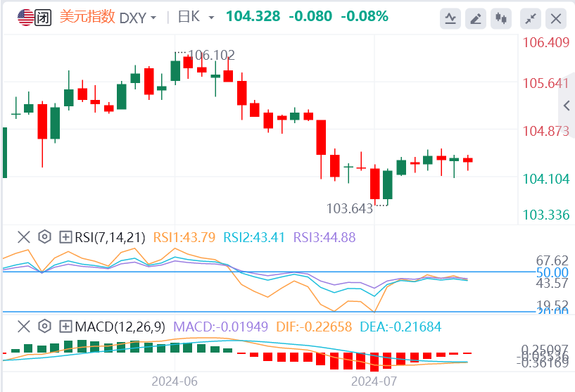Close the chart with the X icon
This screenshot has height=392, width=575.
556,19
